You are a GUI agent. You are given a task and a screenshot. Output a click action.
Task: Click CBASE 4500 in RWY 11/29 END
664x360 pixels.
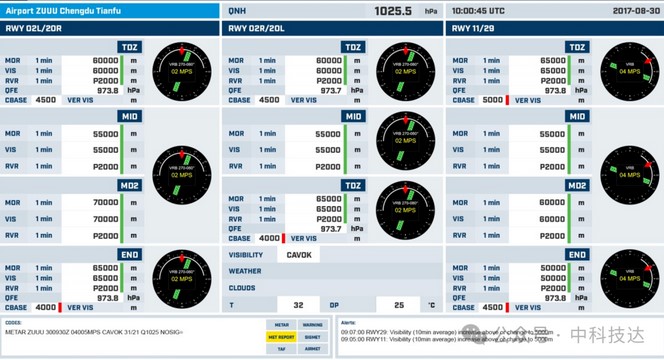[x=492, y=307]
